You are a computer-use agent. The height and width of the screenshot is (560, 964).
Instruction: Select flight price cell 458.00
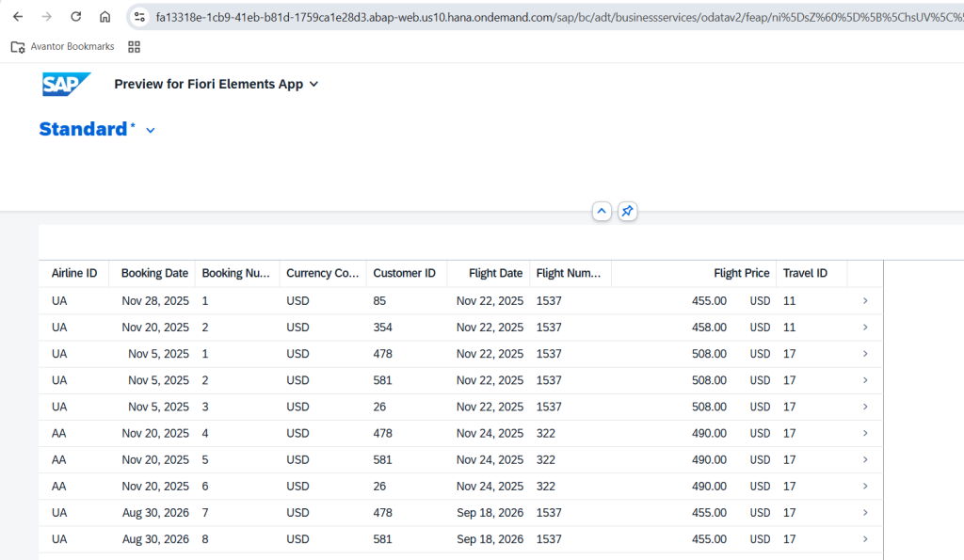[709, 328]
